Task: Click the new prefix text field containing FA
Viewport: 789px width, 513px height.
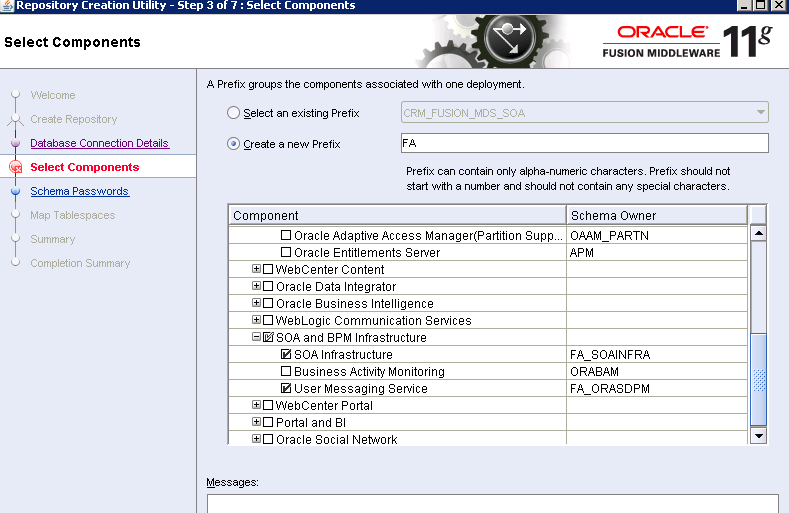Action: tap(584, 144)
